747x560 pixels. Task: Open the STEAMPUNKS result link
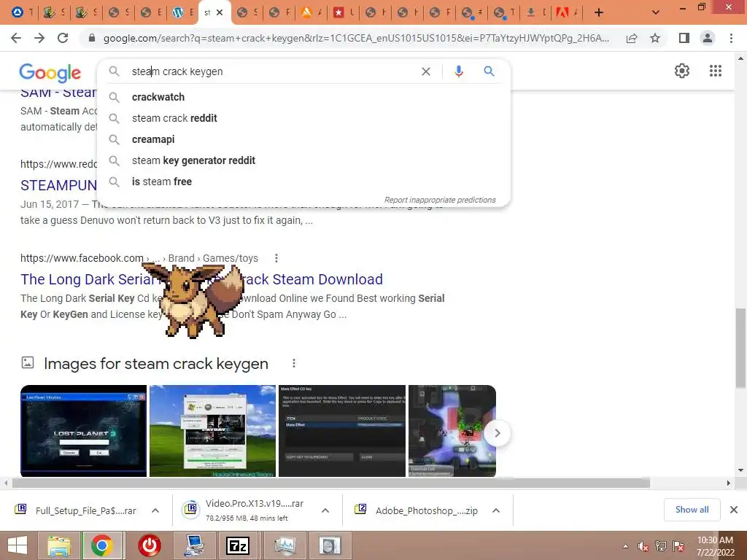pos(58,185)
